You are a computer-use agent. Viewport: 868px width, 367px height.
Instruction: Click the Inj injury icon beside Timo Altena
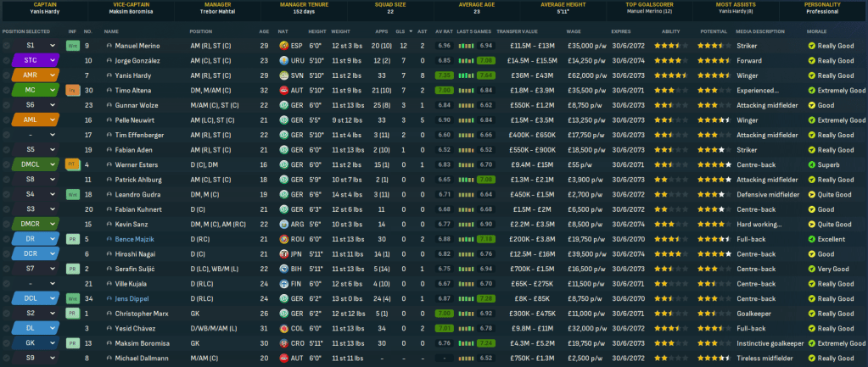click(72, 90)
